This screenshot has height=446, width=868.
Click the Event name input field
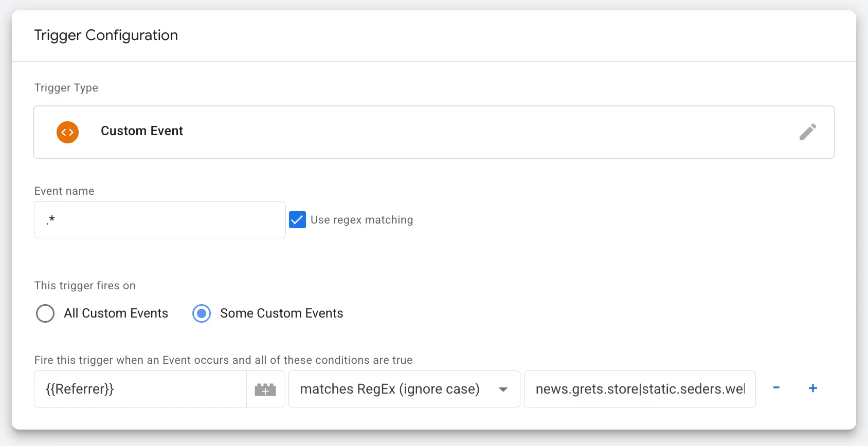pyautogui.click(x=159, y=220)
